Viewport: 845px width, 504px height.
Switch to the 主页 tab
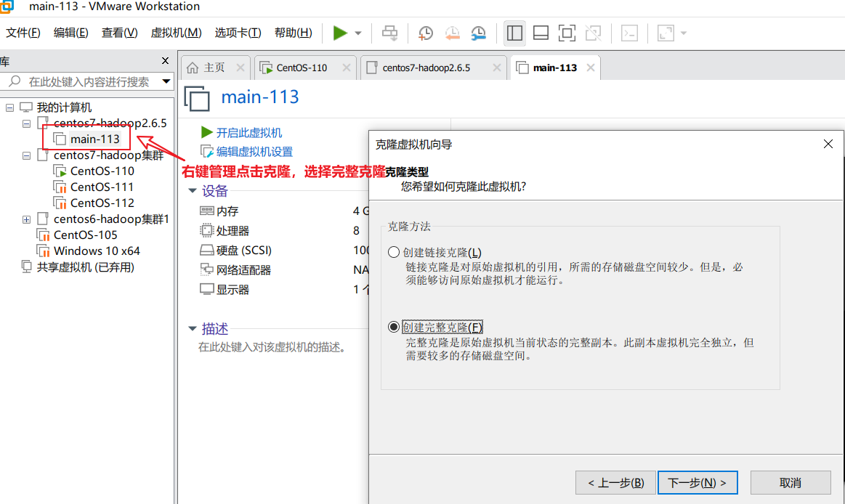(x=214, y=68)
